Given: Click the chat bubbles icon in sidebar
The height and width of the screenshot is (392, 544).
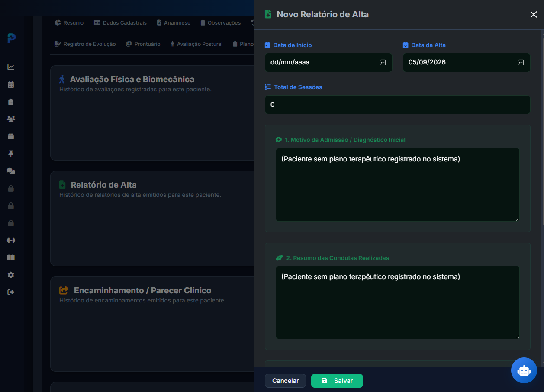Looking at the screenshot, I should pyautogui.click(x=11, y=171).
